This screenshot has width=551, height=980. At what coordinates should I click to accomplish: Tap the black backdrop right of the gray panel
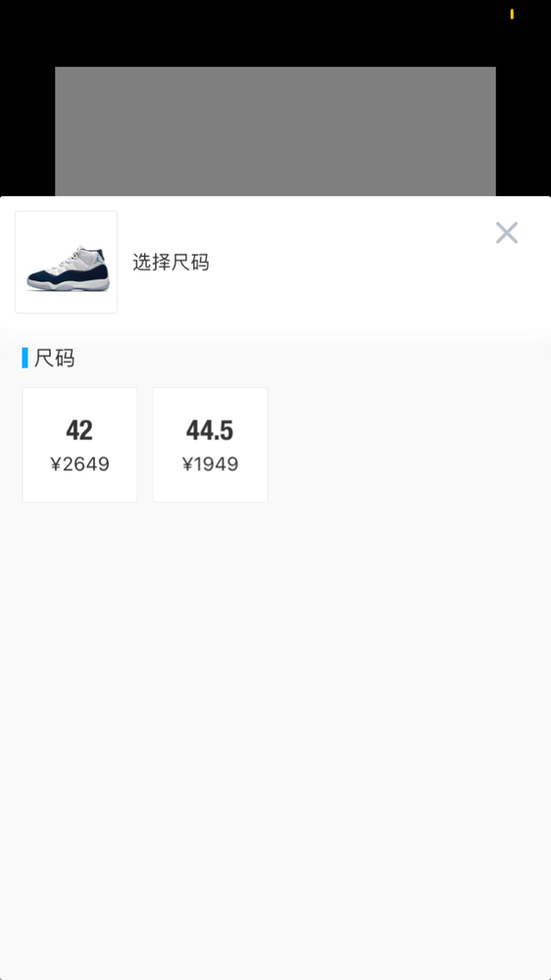tap(524, 131)
